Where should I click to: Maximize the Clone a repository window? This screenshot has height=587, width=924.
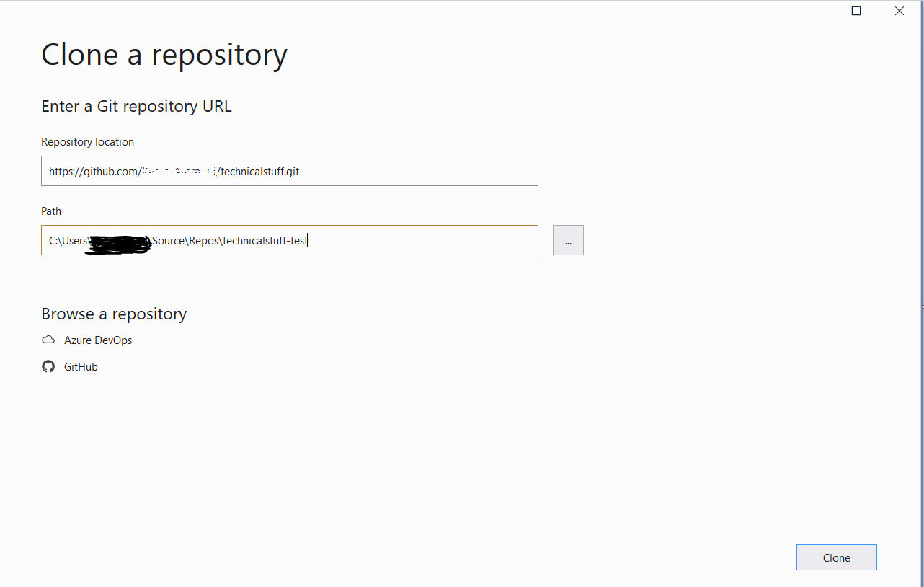pyautogui.click(x=856, y=11)
